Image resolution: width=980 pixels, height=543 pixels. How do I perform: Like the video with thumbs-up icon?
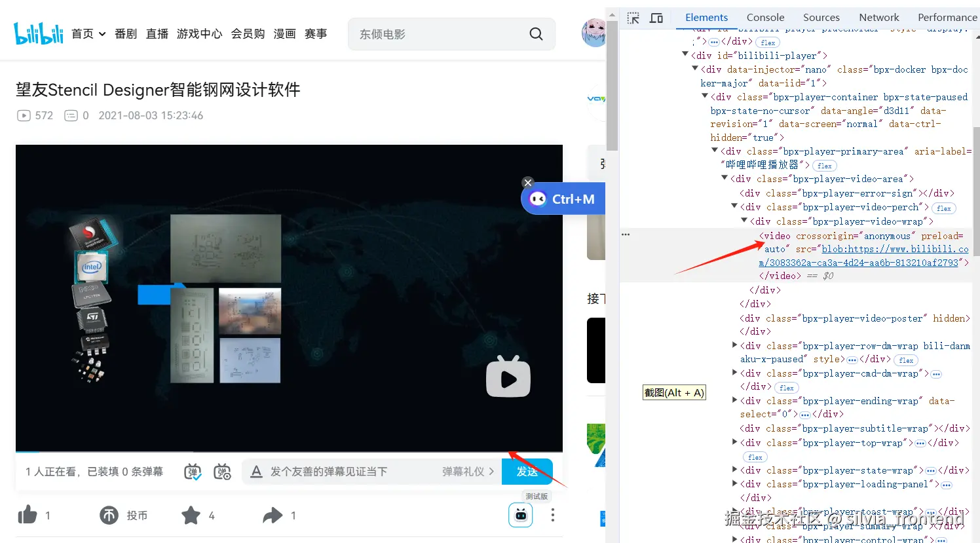pyautogui.click(x=28, y=515)
